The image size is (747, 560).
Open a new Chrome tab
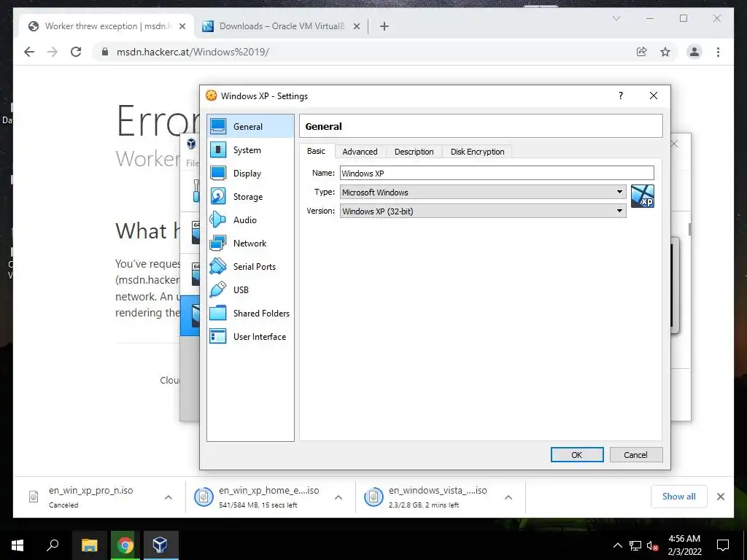tap(384, 27)
